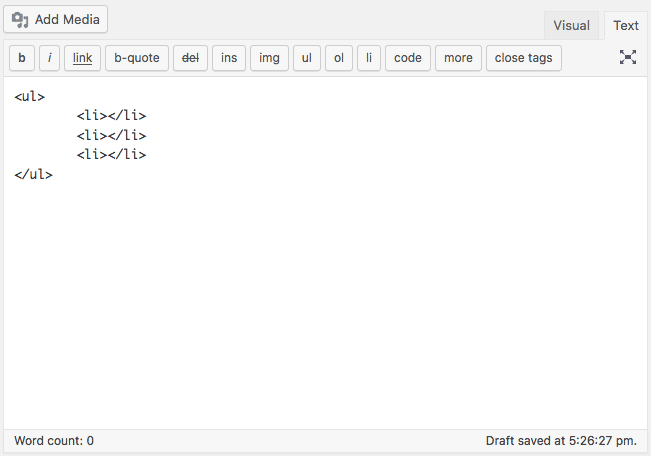Place cursor inside the first li element
Viewport: 651px width, 456px height.
click(x=108, y=115)
